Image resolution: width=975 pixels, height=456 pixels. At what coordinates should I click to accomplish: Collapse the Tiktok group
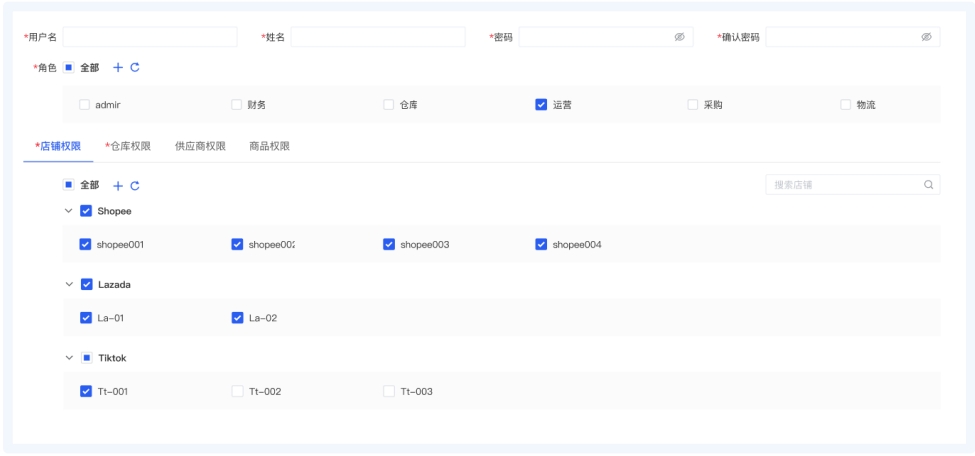[x=68, y=358]
